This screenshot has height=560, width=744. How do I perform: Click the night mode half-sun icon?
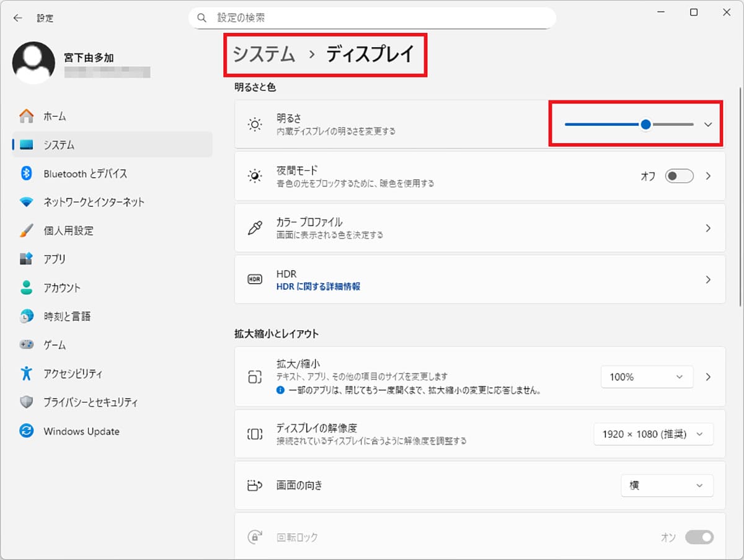(254, 176)
